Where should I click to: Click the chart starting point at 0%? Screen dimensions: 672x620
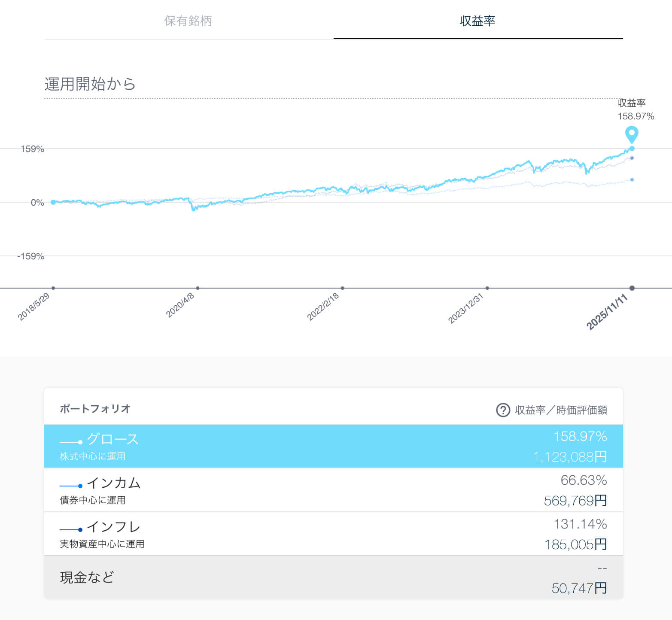[x=53, y=202]
